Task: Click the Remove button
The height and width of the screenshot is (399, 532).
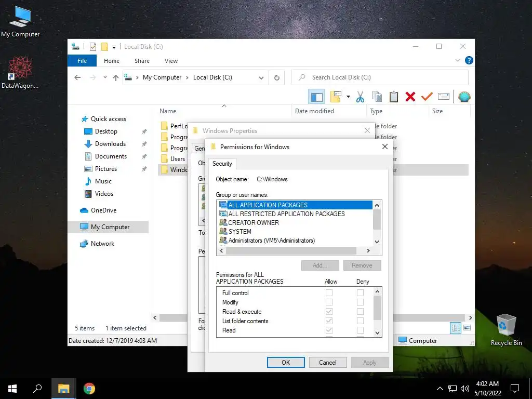Action: coord(362,265)
